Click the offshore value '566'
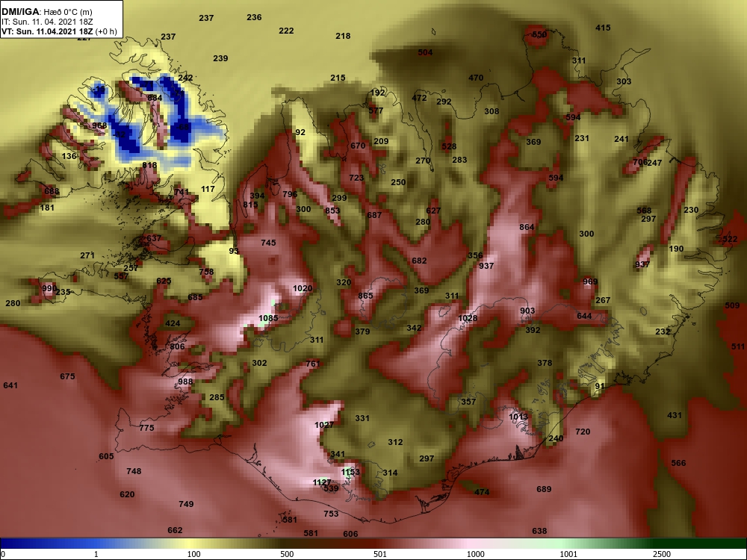747x560 pixels. coord(678,463)
